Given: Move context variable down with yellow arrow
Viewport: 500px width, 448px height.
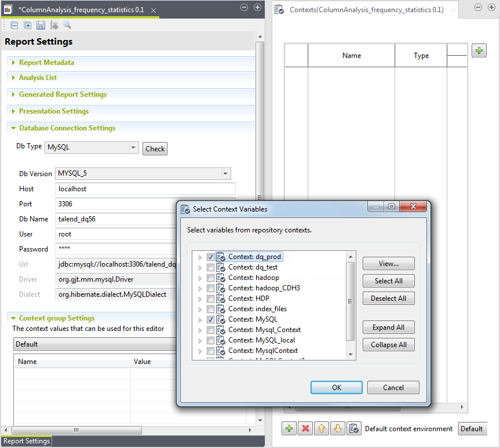Looking at the screenshot, I should pos(338,429).
